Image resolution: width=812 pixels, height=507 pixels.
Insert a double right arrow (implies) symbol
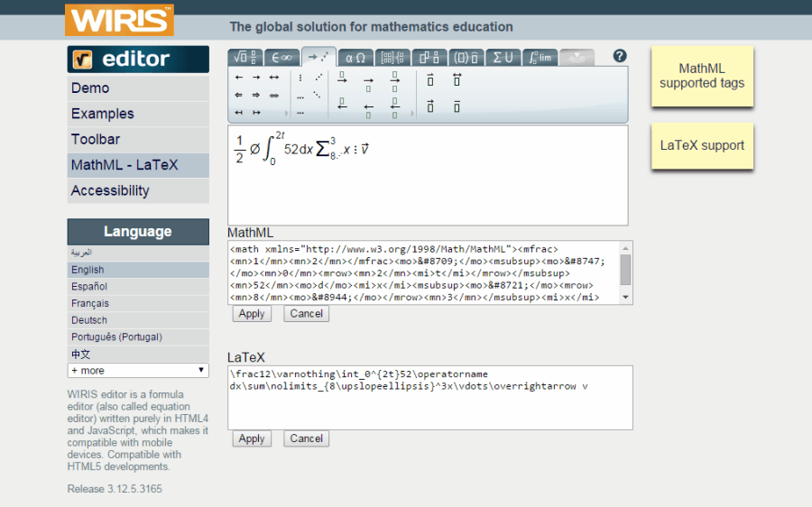[256, 95]
